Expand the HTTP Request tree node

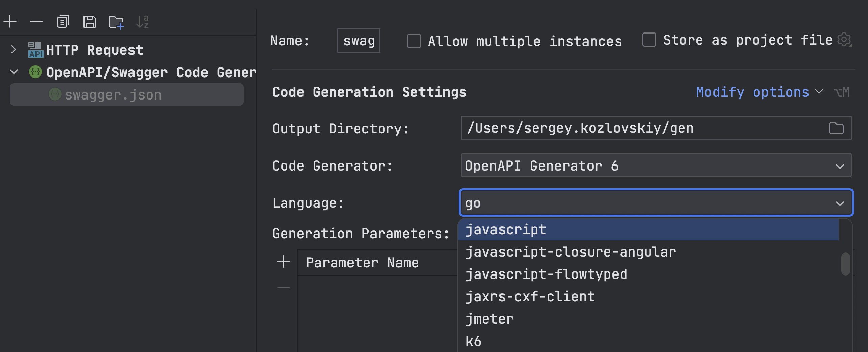point(14,50)
